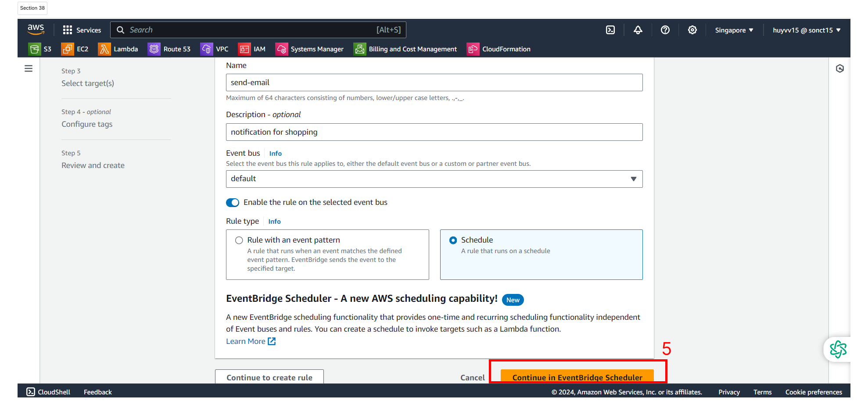Image resolution: width=868 pixels, height=415 pixels.
Task: Open the Learn More link
Action: click(246, 341)
